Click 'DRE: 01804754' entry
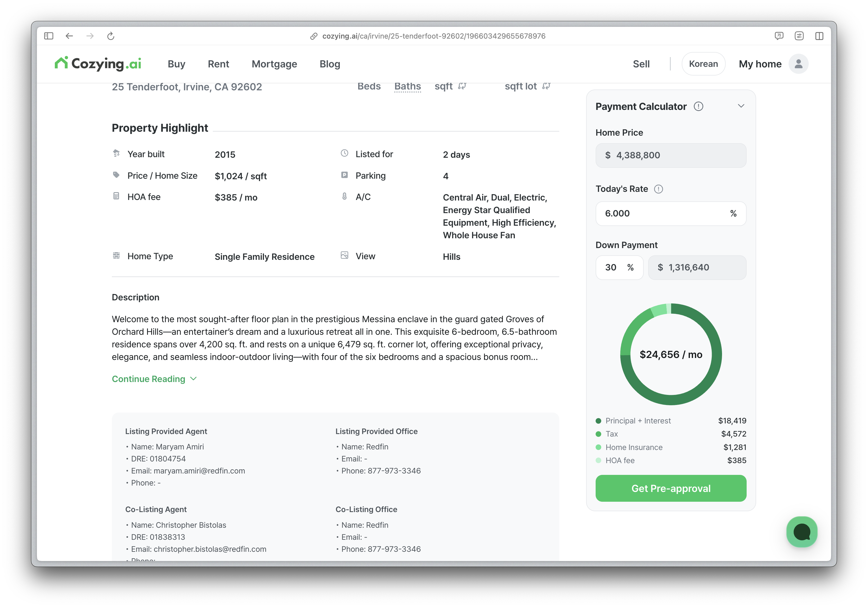The height and width of the screenshot is (608, 868). click(158, 459)
